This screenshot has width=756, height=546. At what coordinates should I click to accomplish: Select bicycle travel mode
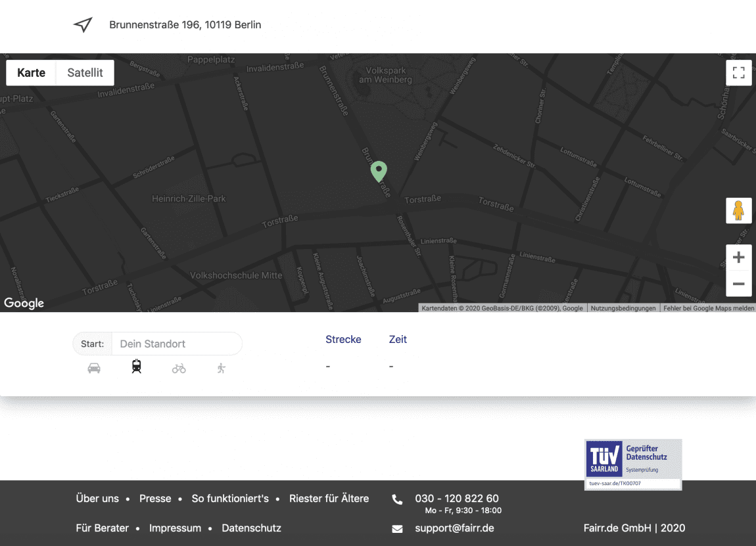[179, 369]
